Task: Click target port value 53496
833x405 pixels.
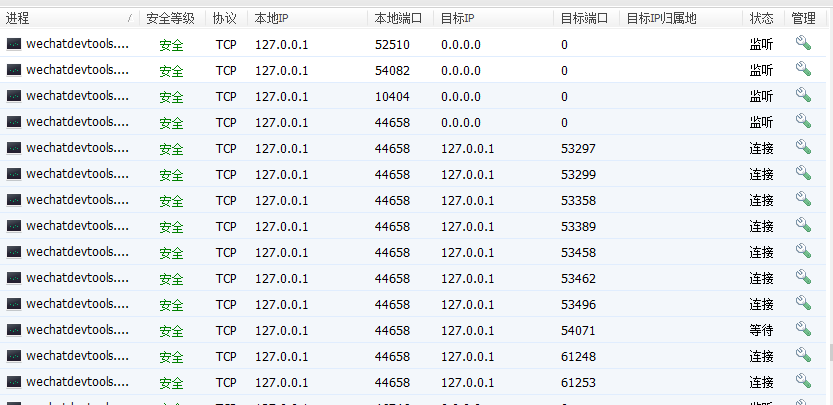Action: click(578, 305)
